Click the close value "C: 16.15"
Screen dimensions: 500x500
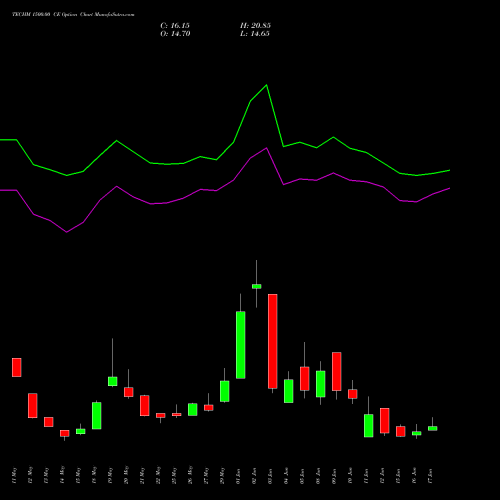tap(175, 26)
